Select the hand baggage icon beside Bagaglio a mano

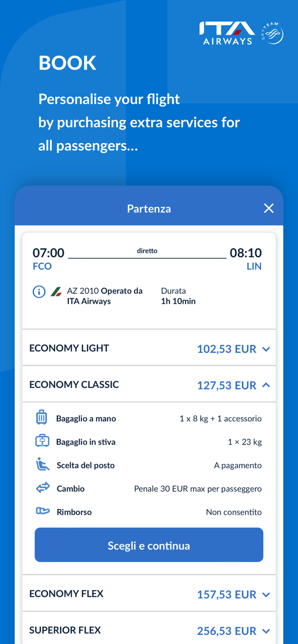42,416
